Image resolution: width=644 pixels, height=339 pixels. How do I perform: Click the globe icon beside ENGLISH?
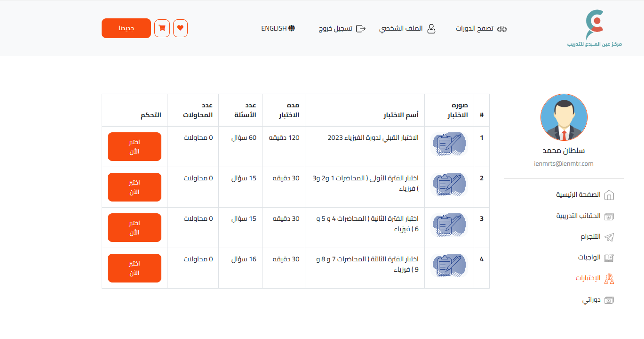coord(292,28)
